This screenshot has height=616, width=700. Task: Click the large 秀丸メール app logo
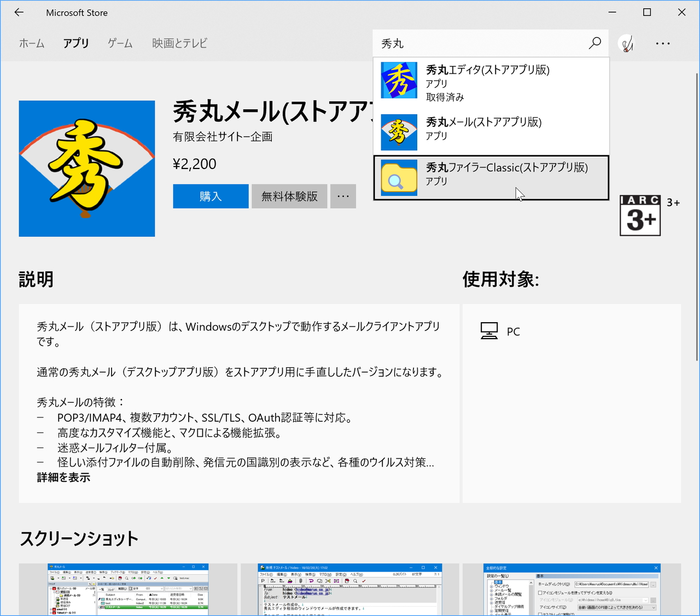pos(87,168)
